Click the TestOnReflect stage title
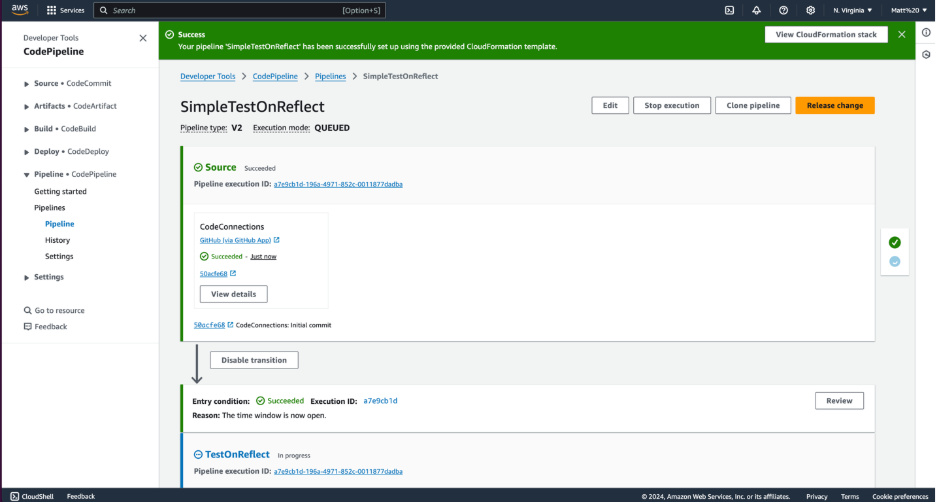Image resolution: width=936 pixels, height=502 pixels. click(237, 454)
